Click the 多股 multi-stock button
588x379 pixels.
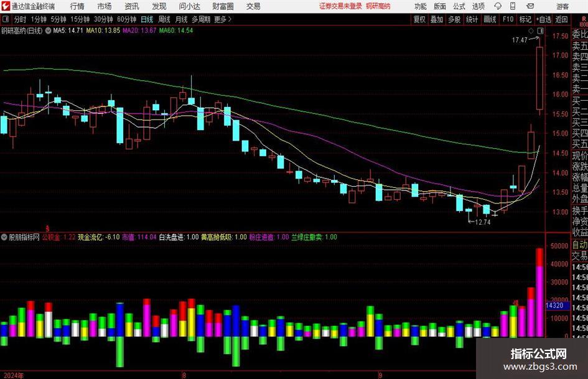click(454, 19)
